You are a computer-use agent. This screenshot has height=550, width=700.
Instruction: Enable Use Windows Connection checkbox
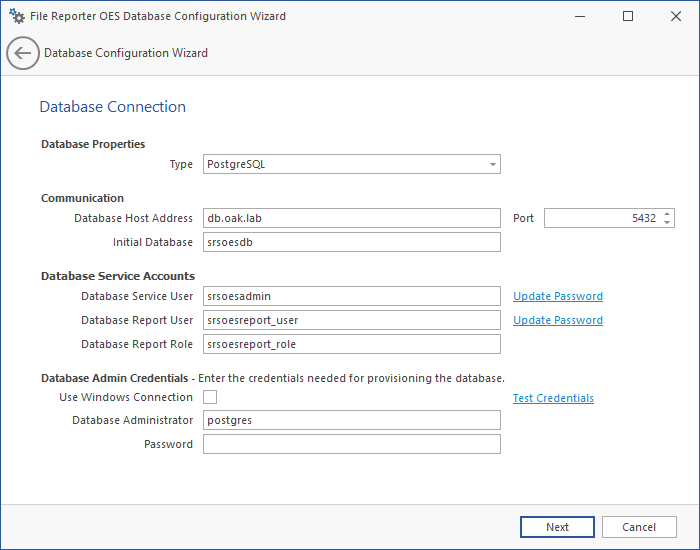point(210,397)
